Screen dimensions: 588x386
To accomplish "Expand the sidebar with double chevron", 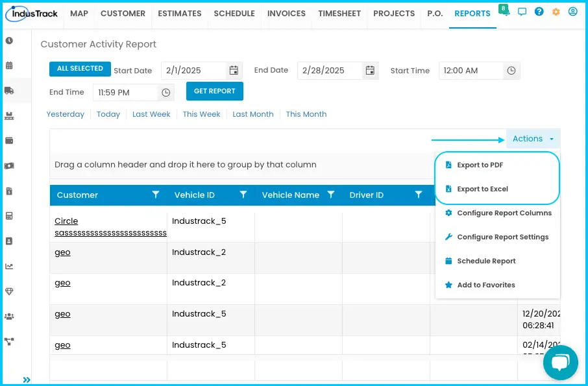I will pyautogui.click(x=27, y=380).
